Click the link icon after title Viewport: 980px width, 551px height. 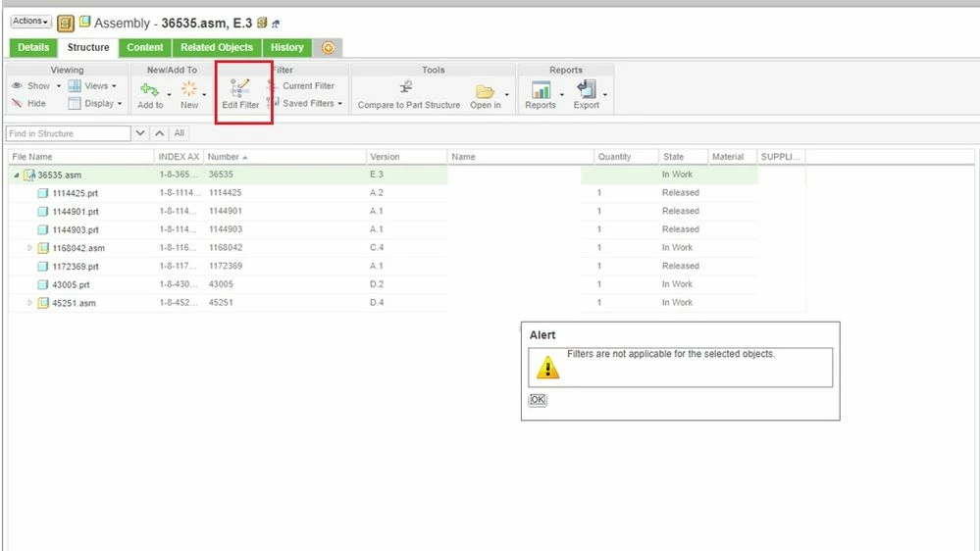click(276, 24)
